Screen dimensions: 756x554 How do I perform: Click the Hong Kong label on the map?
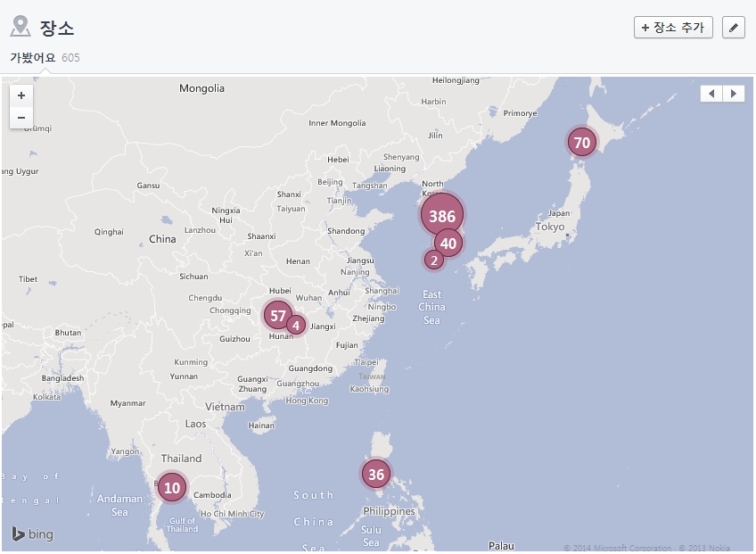pos(307,401)
